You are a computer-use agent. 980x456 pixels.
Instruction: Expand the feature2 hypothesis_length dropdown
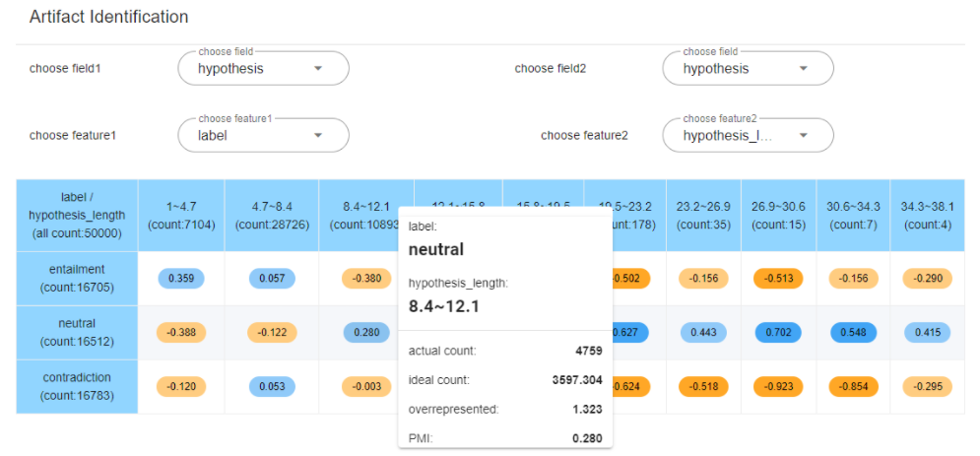pyautogui.click(x=748, y=136)
